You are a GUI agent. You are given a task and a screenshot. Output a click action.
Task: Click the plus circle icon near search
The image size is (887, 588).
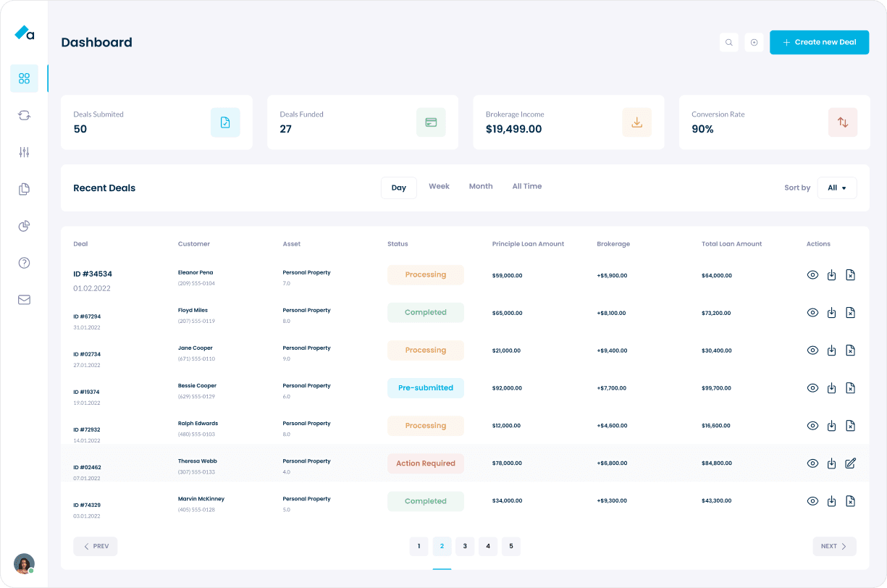[754, 42]
